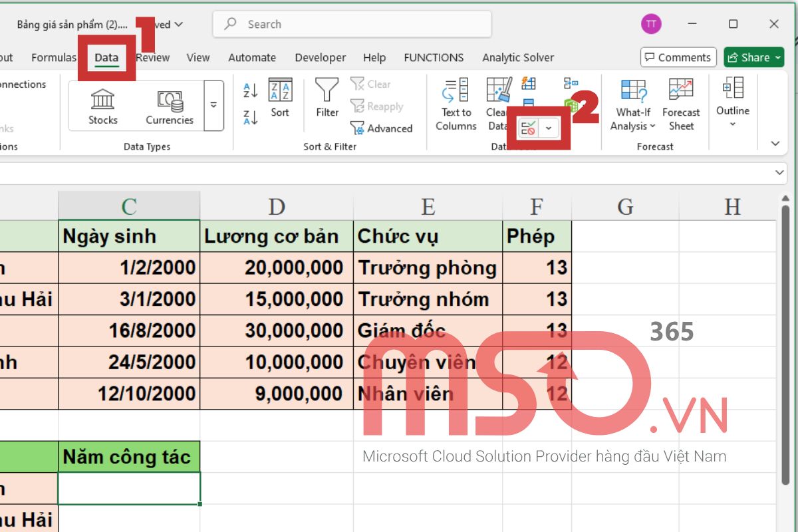Open the Analytic Solver tab

point(518,57)
